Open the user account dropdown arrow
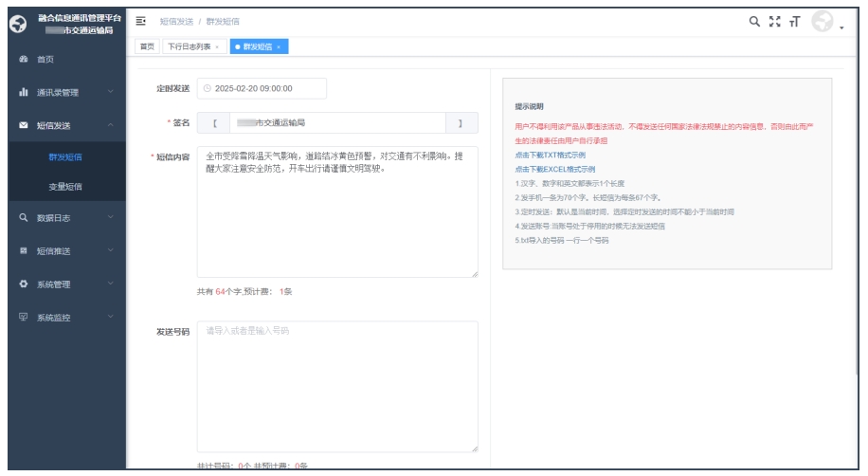 pos(842,26)
